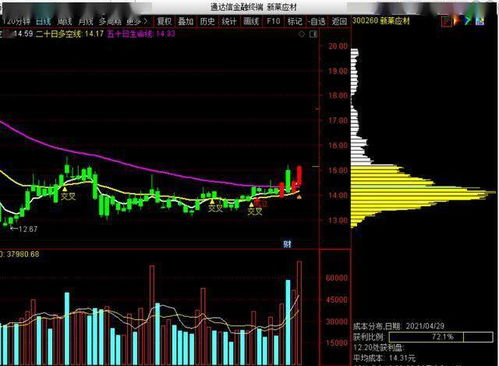Click the green arrow panel icon

[468, 21]
